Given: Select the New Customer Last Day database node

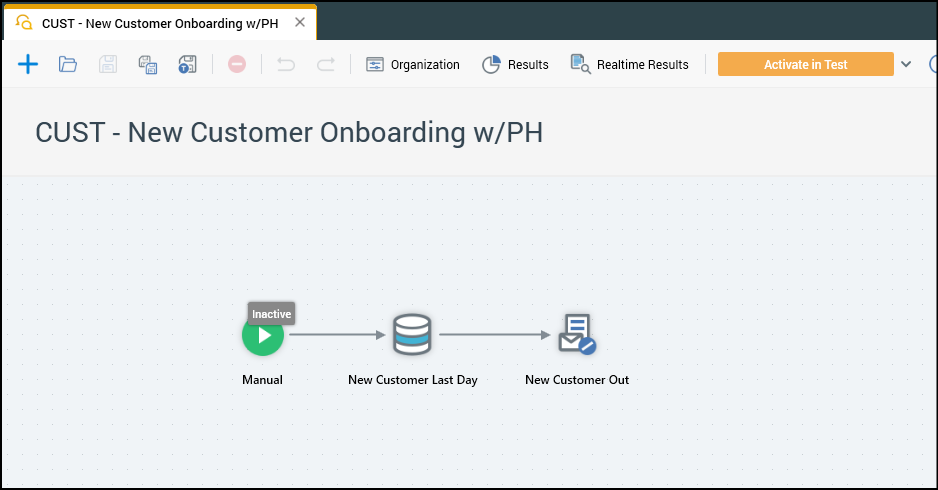Looking at the screenshot, I should point(412,335).
